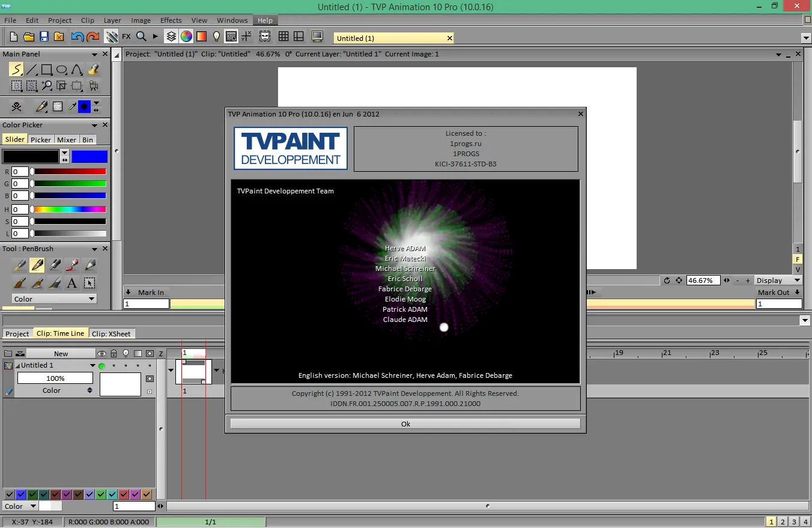
Task: Select the curve spline tool
Action: point(77,70)
